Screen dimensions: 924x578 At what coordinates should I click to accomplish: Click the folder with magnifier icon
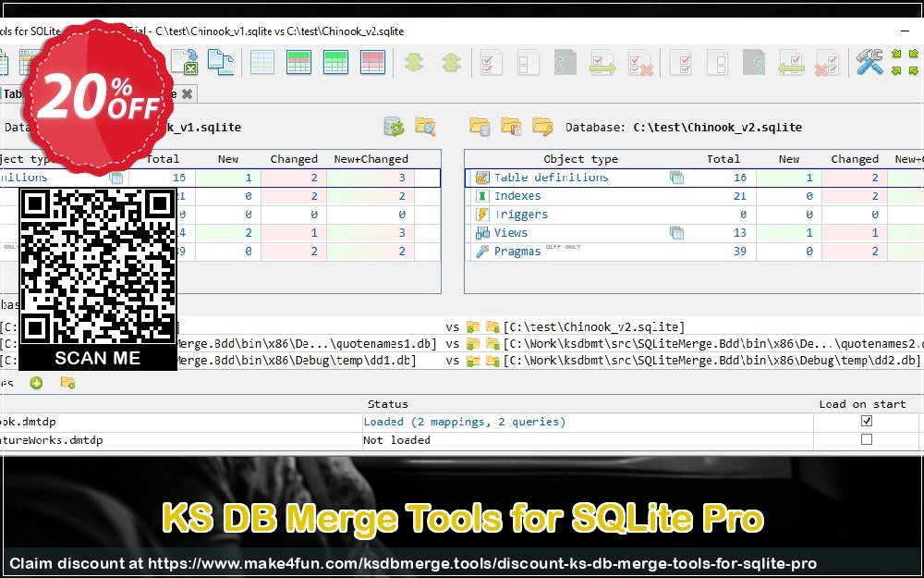point(424,127)
